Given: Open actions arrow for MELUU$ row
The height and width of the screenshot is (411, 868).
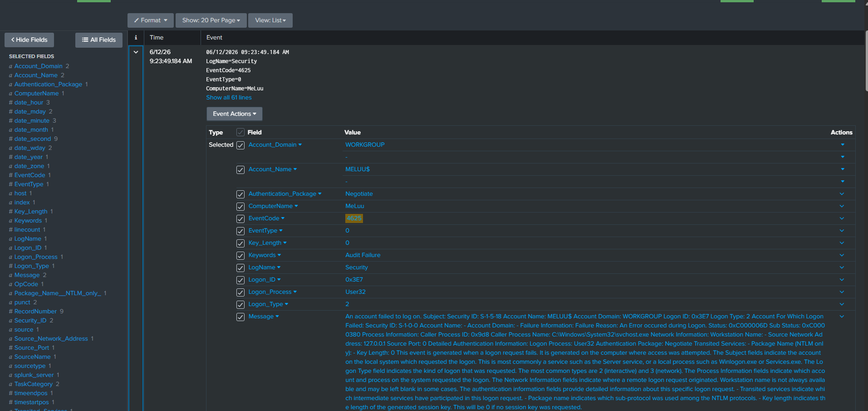Looking at the screenshot, I should pos(843,169).
